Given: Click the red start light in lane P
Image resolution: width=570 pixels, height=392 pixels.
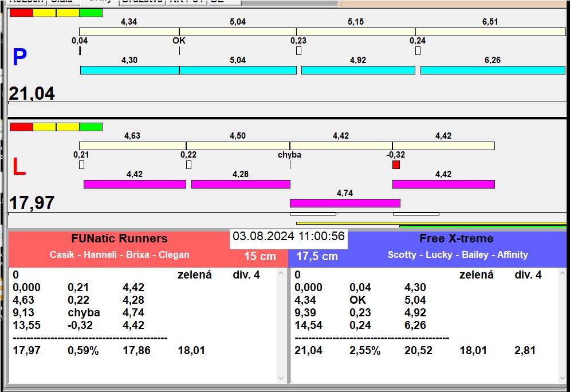Looking at the screenshot, I should (21, 13).
